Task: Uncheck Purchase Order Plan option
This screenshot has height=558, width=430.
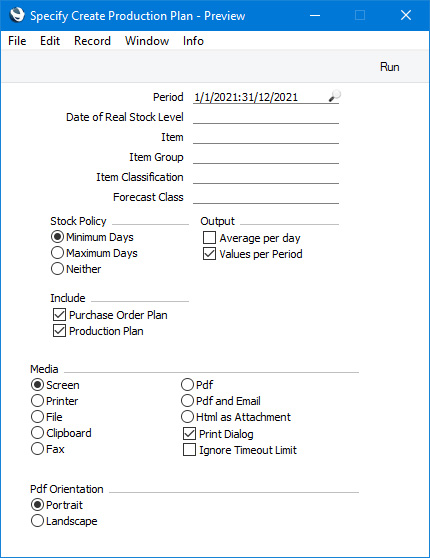Action: click(59, 315)
